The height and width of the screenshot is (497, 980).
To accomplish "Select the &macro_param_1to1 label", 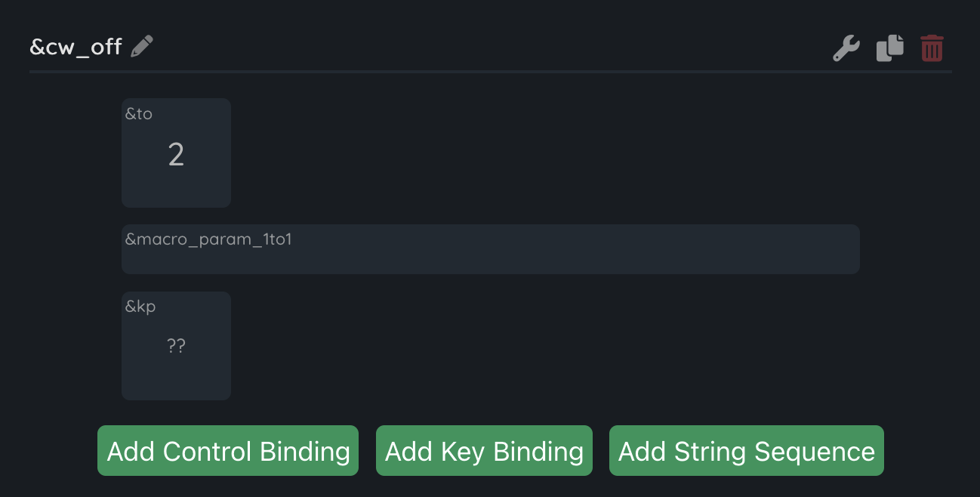I will [x=208, y=239].
